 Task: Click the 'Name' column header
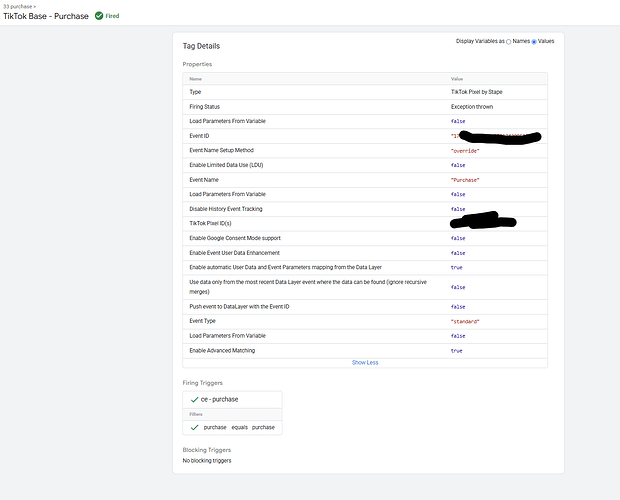click(x=195, y=79)
